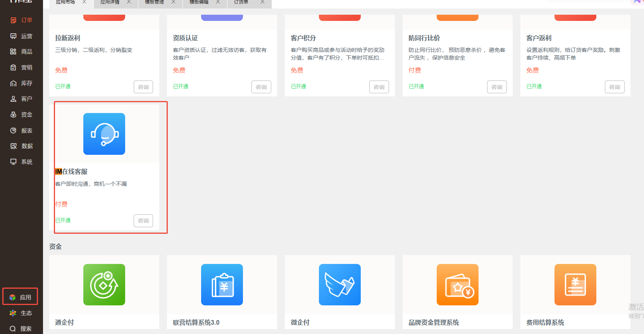644x334 pixels.
Task: Click 咨询 button on 客户返利 card
Action: [x=615, y=87]
